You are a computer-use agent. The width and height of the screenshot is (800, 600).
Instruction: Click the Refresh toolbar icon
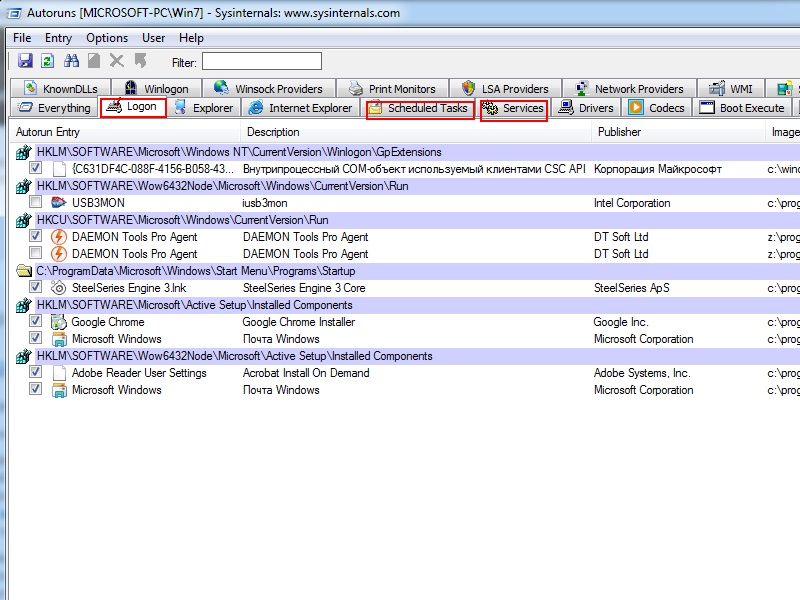pos(47,61)
